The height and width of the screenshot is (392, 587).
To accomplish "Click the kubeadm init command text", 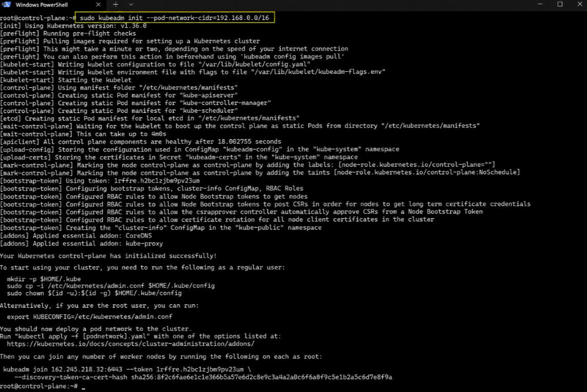I will tap(175, 17).
